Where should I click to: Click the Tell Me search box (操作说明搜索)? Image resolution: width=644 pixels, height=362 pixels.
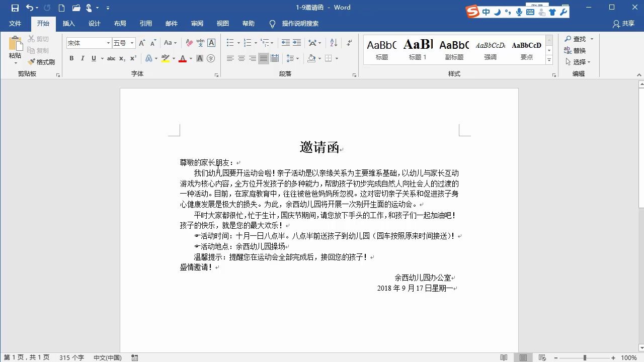(x=294, y=24)
